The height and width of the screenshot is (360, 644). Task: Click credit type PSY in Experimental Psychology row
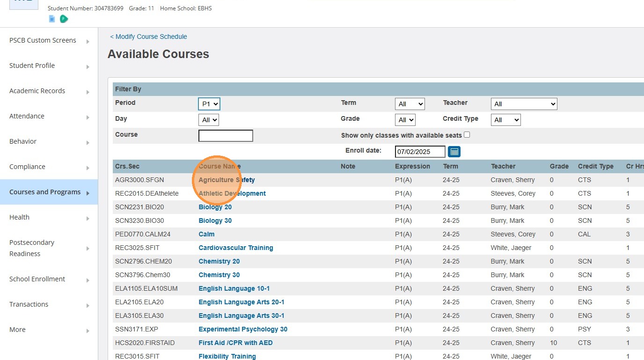point(584,329)
